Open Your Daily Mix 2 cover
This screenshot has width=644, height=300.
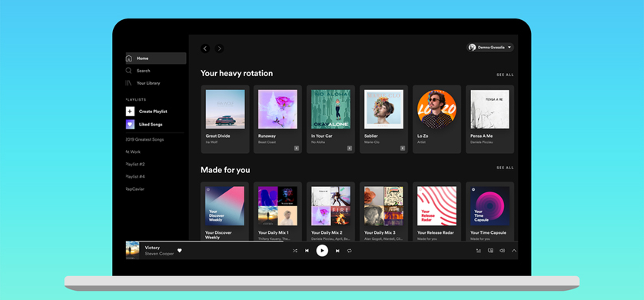(330, 206)
